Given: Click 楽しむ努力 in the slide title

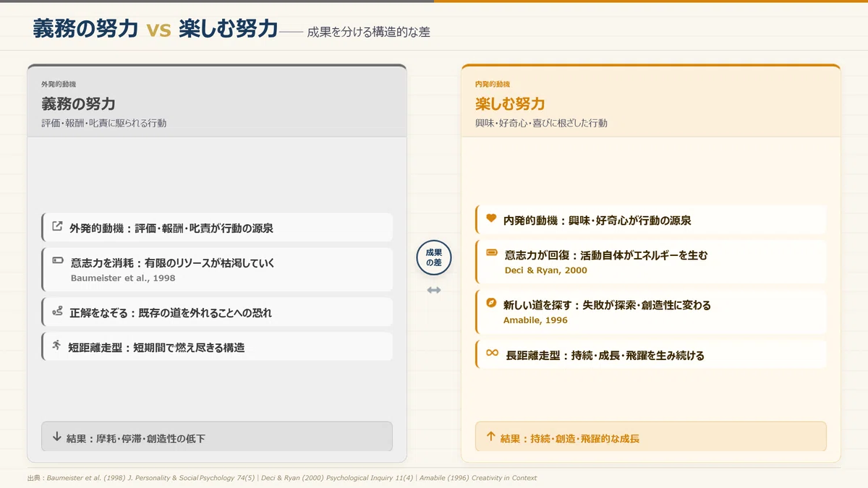Looking at the screenshot, I should (229, 29).
